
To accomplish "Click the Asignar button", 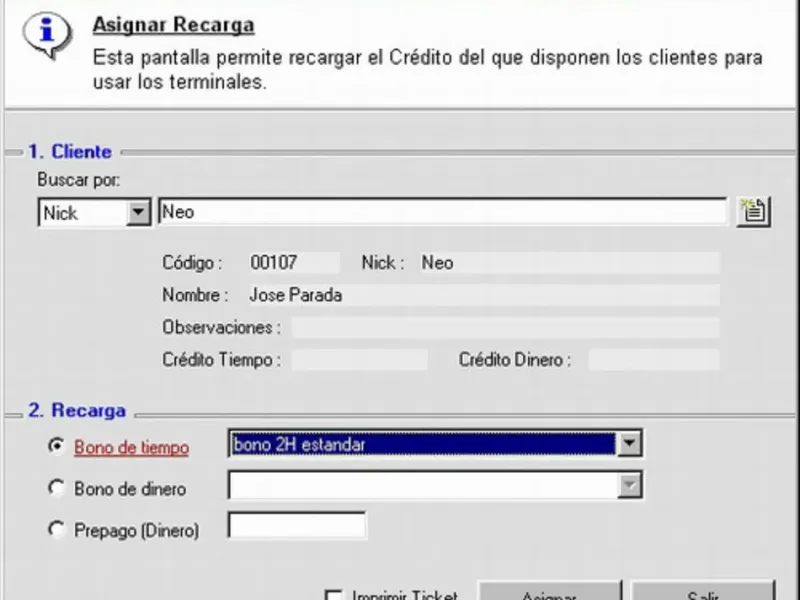I will pos(549,591).
